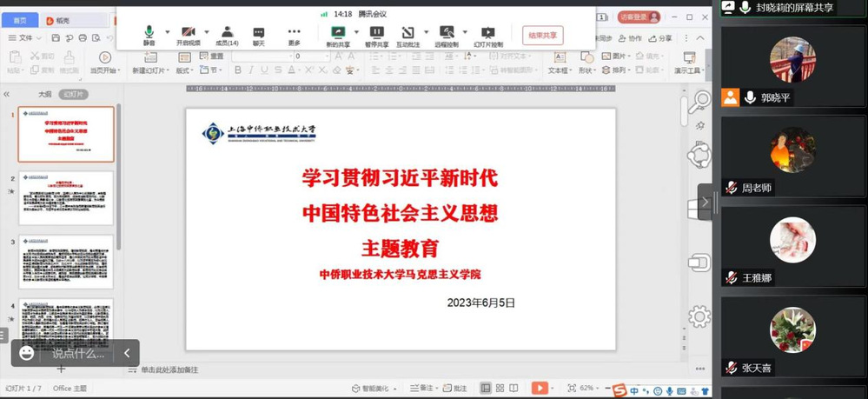Click the More (three dots) meeting option
Image resolution: width=868 pixels, height=399 pixels.
(x=295, y=35)
